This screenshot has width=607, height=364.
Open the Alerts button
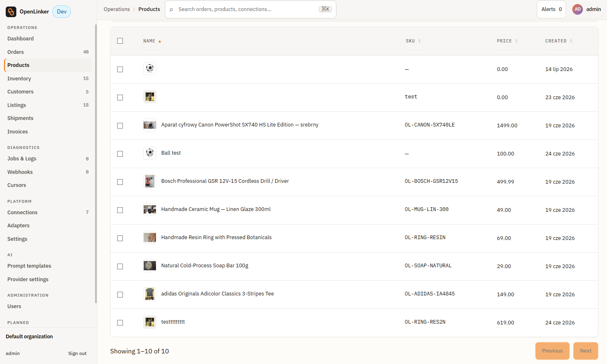coord(551,9)
